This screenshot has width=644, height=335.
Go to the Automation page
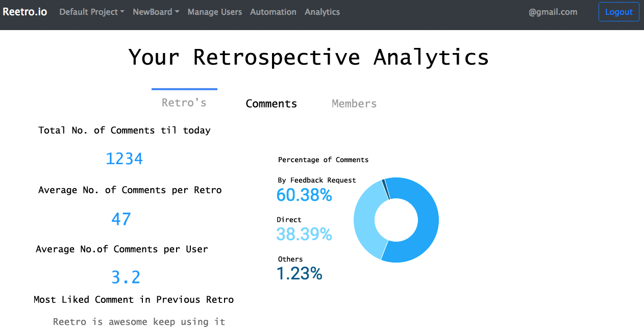click(273, 12)
